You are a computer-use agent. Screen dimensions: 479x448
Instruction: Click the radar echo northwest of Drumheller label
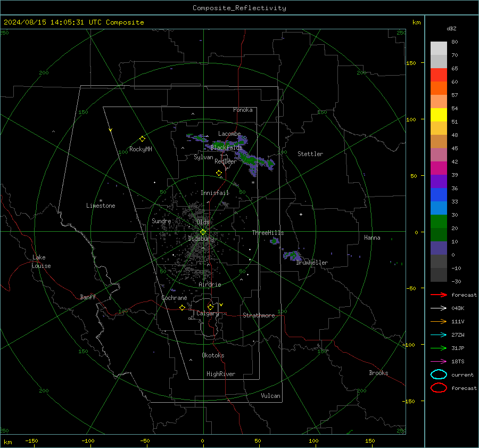(292, 255)
